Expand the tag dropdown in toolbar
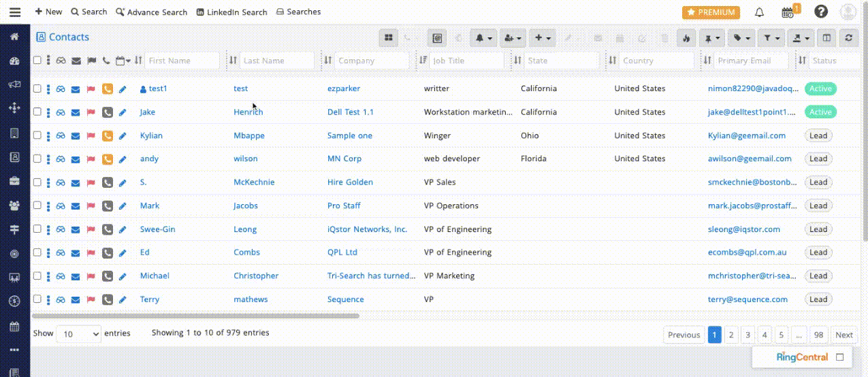This screenshot has height=377, width=868. (741, 38)
